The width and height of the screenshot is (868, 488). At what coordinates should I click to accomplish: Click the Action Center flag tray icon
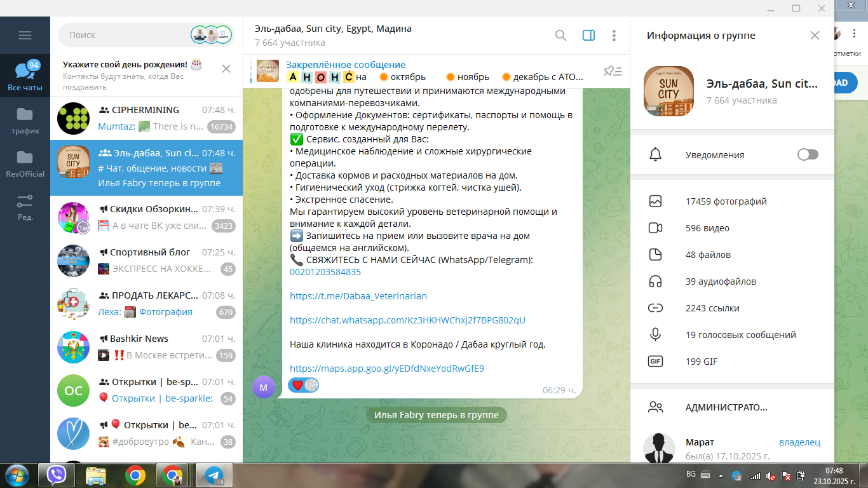click(786, 476)
